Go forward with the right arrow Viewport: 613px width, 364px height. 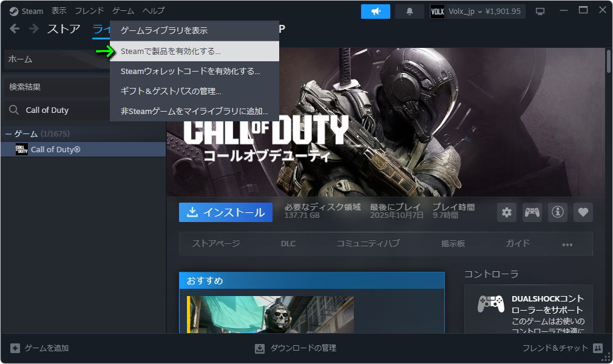tap(34, 29)
